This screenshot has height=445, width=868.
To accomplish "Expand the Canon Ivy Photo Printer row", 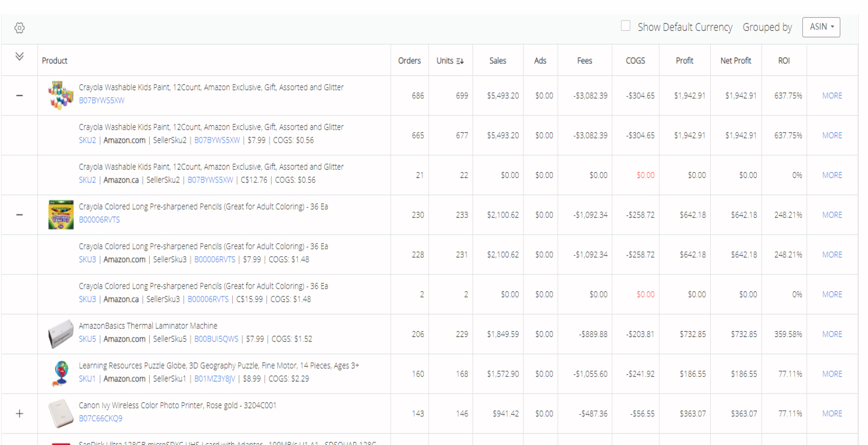I will 20,414.
